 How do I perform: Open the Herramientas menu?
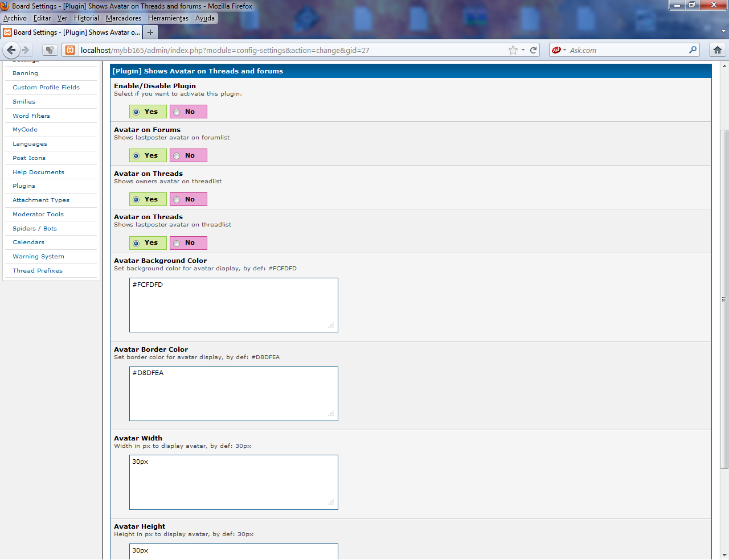(168, 18)
